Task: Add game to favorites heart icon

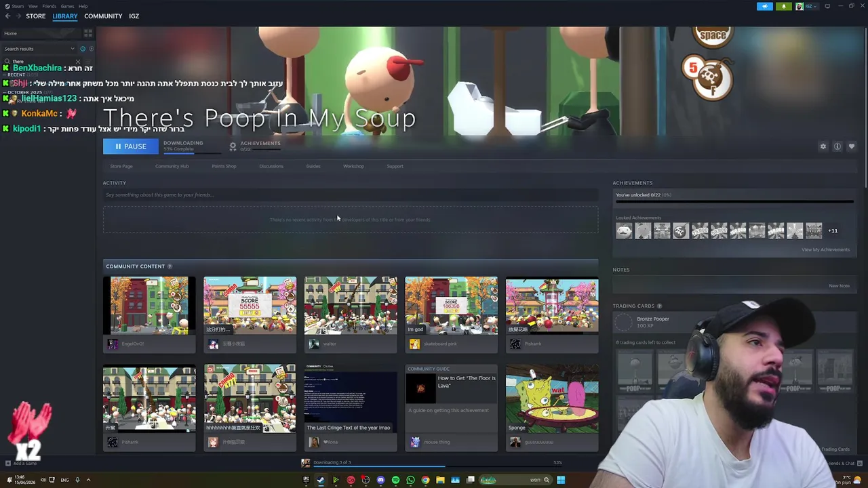Action: tap(852, 146)
